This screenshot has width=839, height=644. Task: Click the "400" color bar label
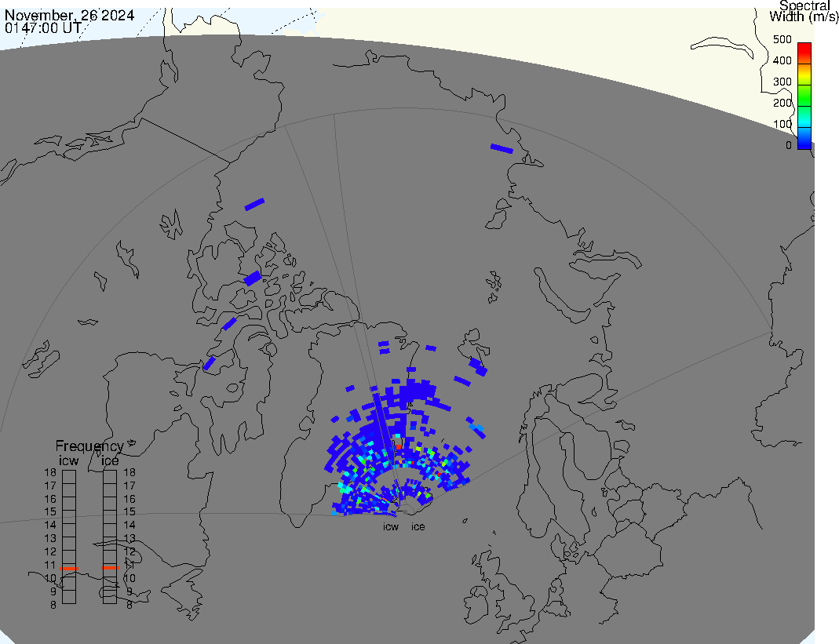coord(782,60)
